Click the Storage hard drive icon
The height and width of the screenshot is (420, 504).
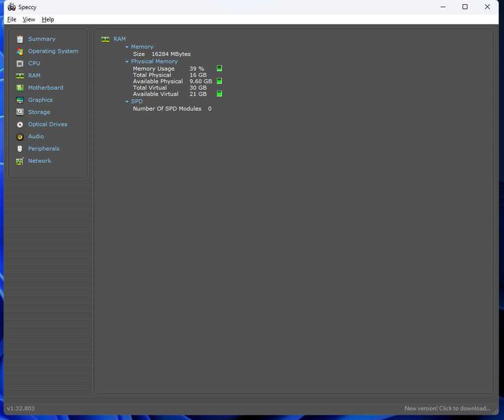pyautogui.click(x=20, y=112)
